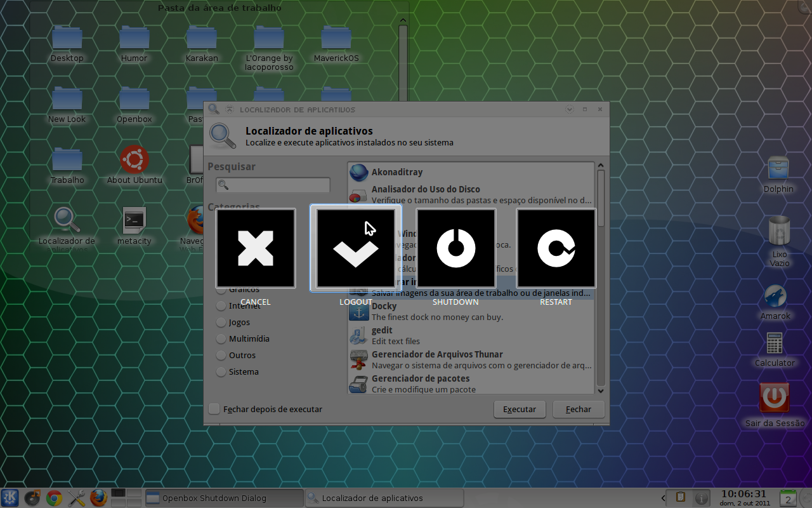Click in the Pesquisar search field
The image size is (812, 508).
click(x=273, y=185)
